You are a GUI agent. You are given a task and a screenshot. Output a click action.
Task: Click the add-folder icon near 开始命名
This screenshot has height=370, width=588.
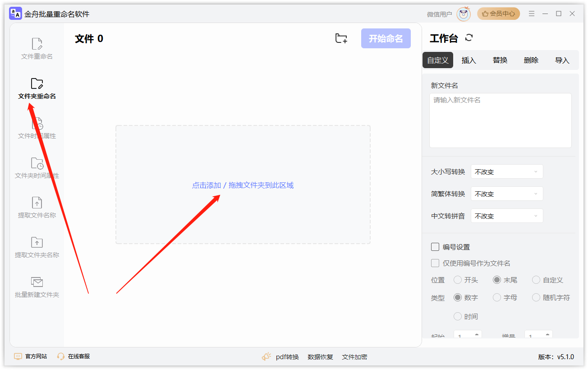click(x=341, y=38)
